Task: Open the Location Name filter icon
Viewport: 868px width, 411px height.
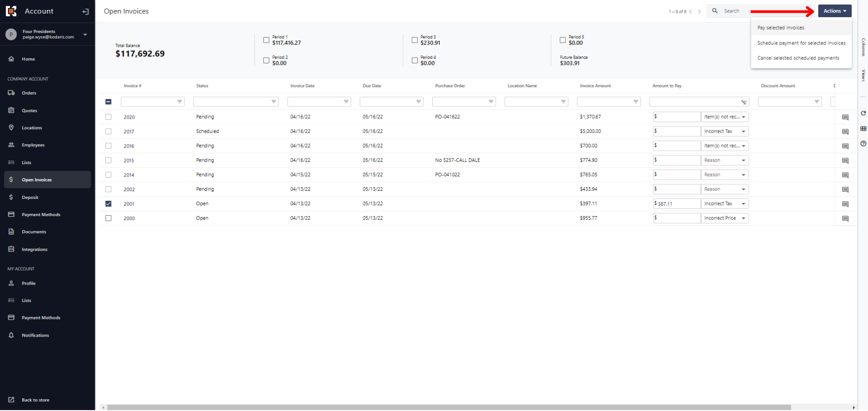Action: tap(563, 102)
